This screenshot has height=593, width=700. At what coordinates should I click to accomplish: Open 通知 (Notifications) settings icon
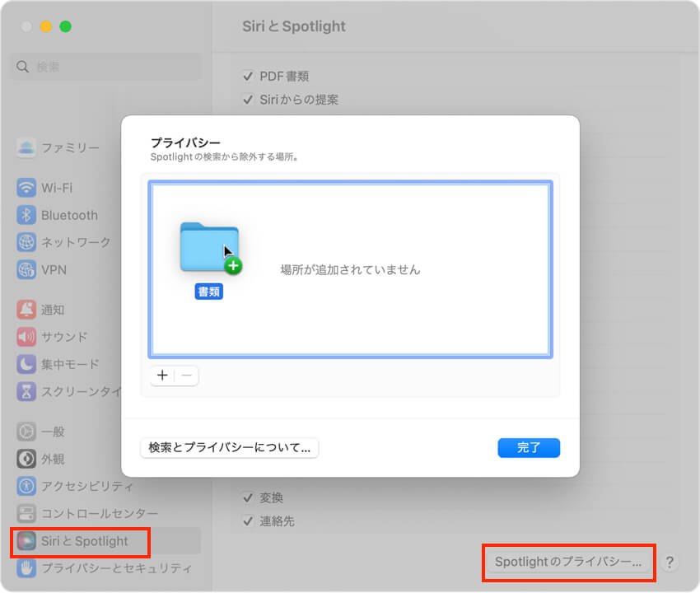(26, 309)
